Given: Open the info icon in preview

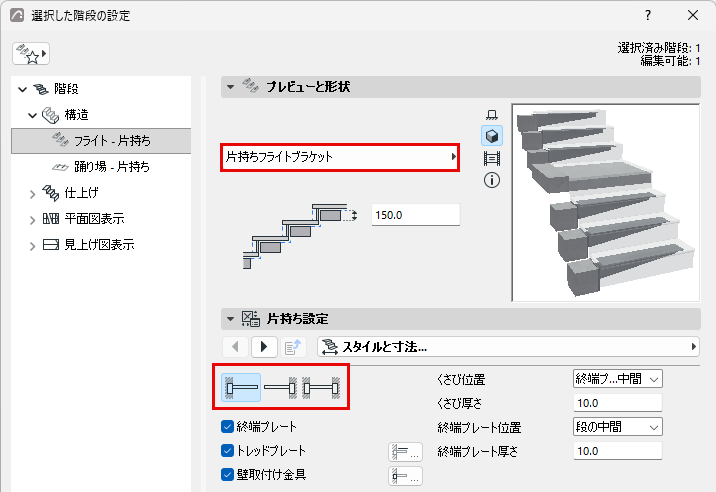Looking at the screenshot, I should [x=492, y=180].
